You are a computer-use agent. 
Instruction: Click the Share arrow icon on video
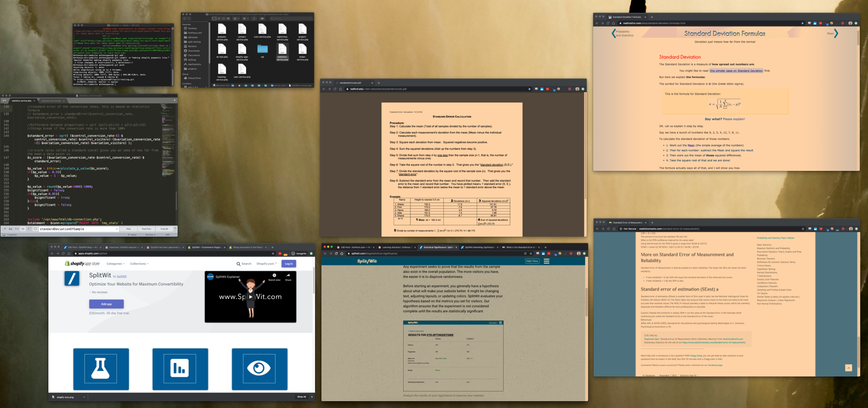click(288, 276)
